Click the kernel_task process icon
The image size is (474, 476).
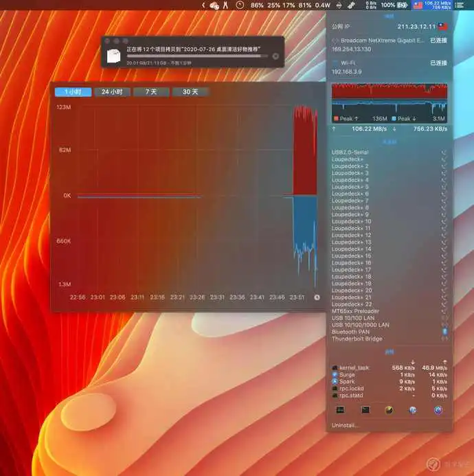pyautogui.click(x=335, y=367)
